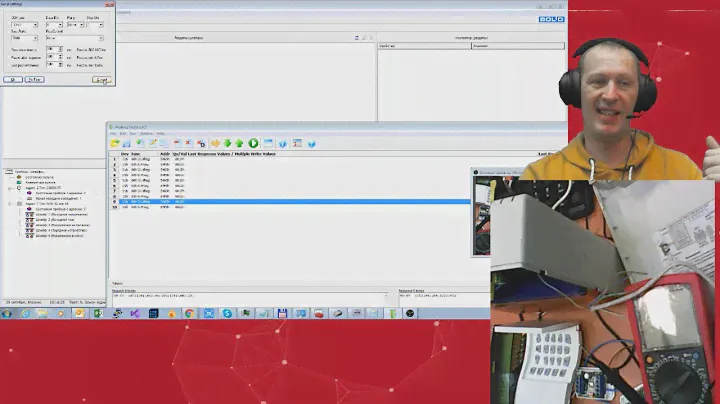Open Google Chrome from the taskbar
Image resolution: width=720 pixels, height=404 pixels.
(189, 313)
